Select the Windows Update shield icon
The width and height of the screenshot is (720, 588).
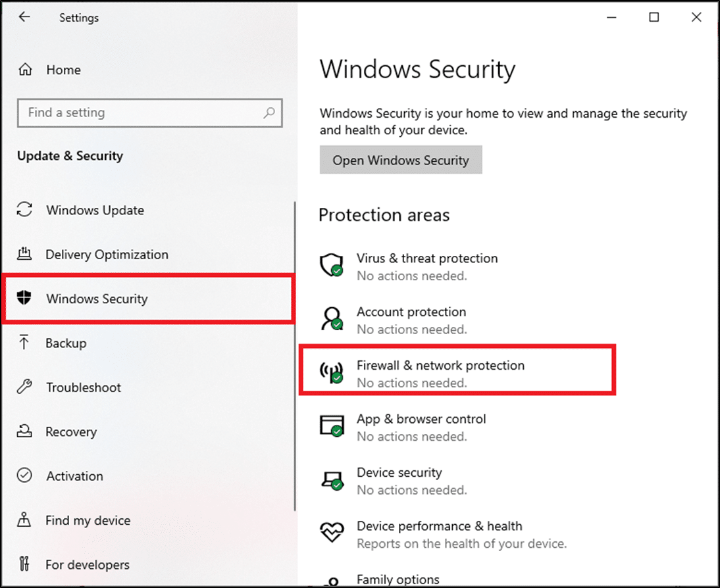click(25, 210)
